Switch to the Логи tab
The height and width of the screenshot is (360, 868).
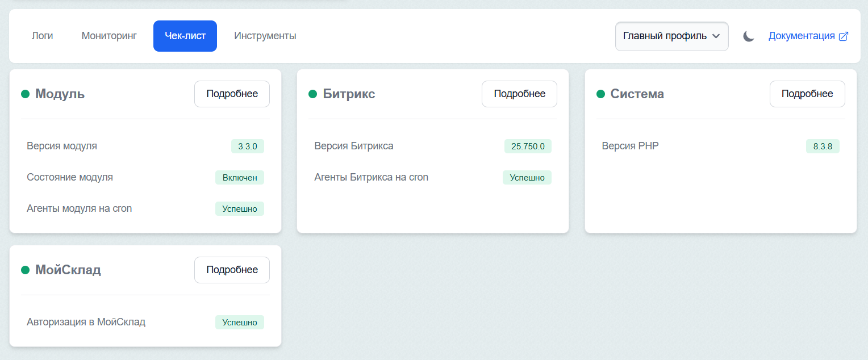(43, 36)
